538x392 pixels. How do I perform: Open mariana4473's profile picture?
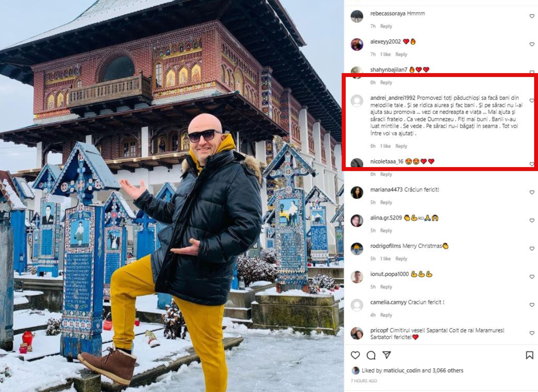click(x=357, y=193)
